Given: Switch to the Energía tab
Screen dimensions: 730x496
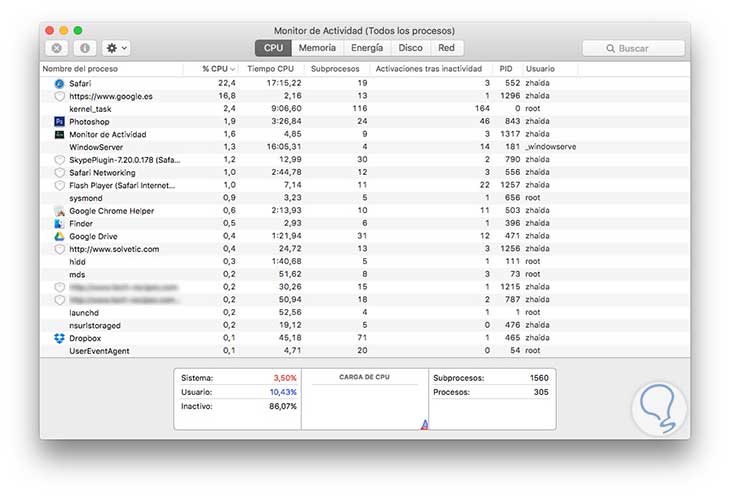Looking at the screenshot, I should pos(367,47).
